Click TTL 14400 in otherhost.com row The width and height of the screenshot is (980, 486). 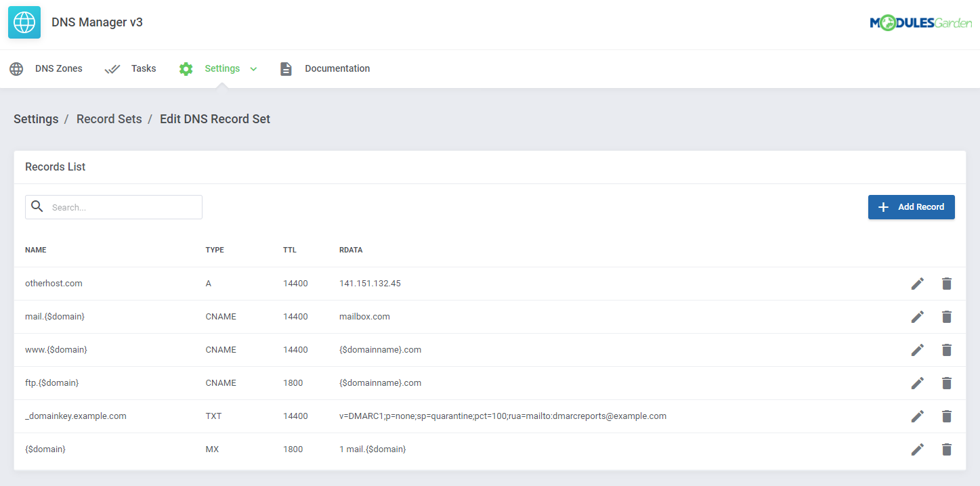[295, 284]
